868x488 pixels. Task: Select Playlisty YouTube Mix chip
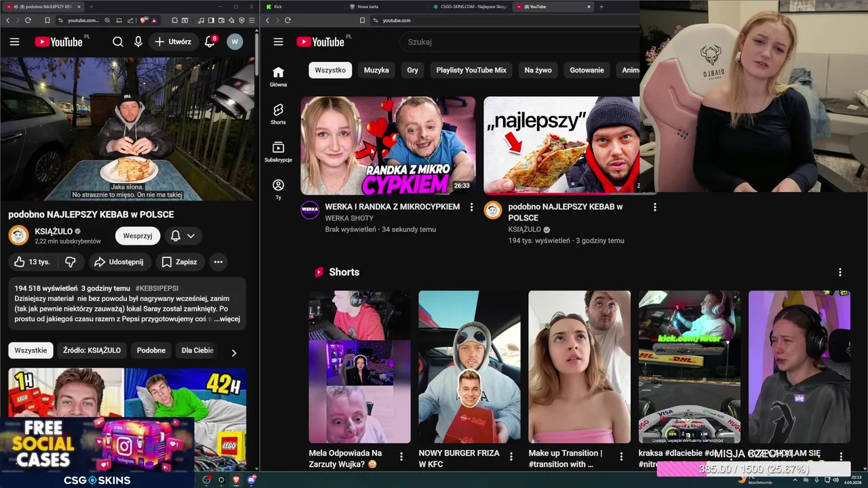471,70
